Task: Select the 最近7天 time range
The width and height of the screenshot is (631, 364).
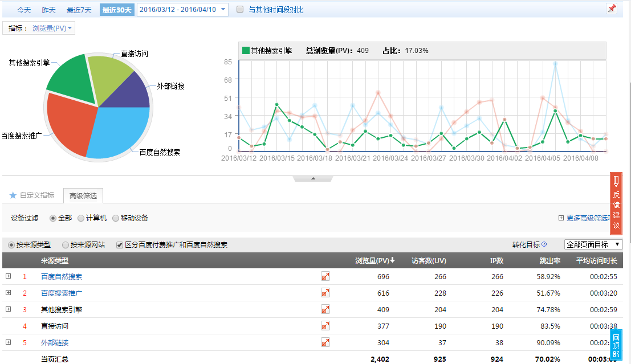Action: [79, 10]
